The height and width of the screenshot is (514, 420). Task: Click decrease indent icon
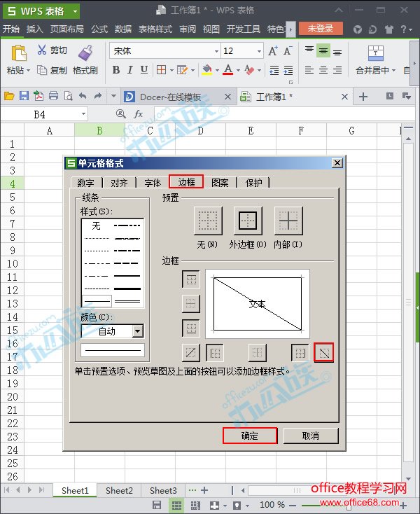(x=274, y=70)
